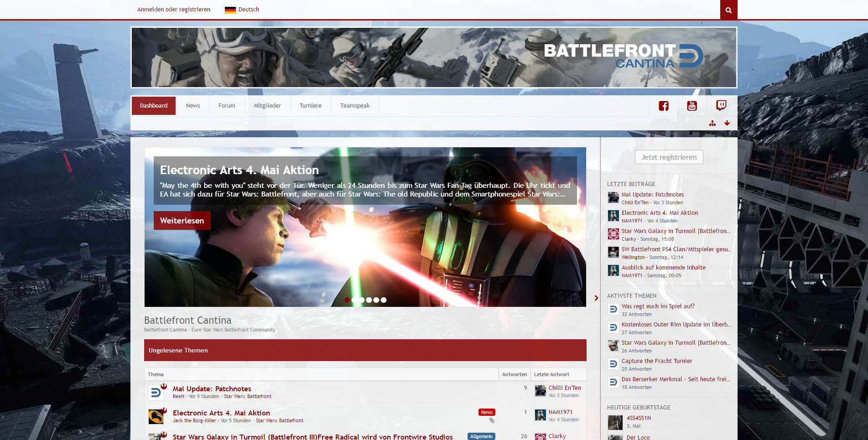868x440 pixels.
Task: Open the Mitglieder menu item
Action: tap(267, 106)
